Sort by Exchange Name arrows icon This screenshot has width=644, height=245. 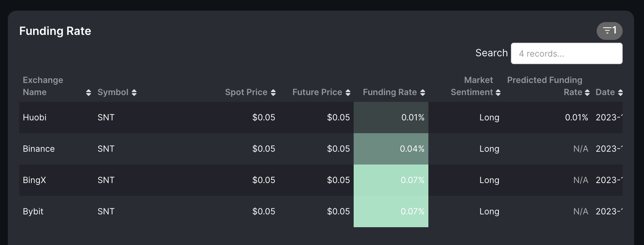pos(89,93)
